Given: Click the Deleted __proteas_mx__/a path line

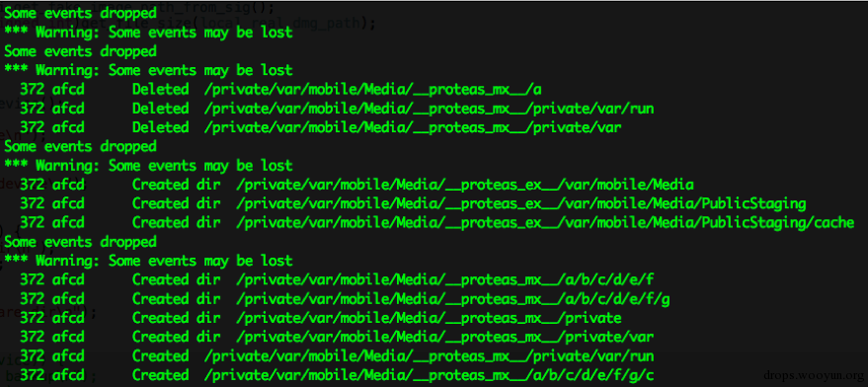Looking at the screenshot, I should pyautogui.click(x=280, y=89).
